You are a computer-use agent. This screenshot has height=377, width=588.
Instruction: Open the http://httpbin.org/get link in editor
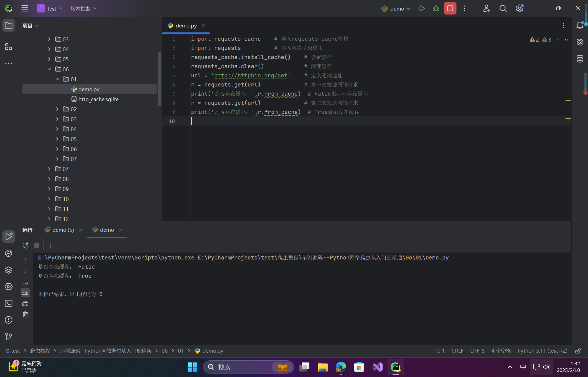250,75
